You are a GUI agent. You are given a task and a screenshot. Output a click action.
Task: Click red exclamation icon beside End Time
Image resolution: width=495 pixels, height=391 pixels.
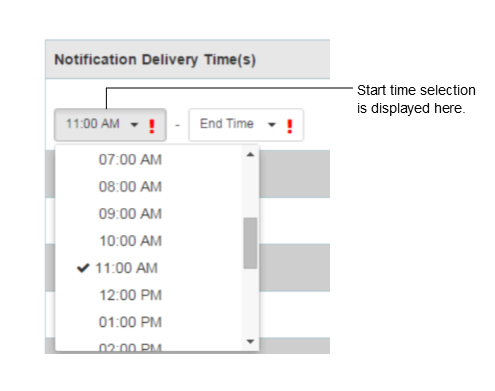[289, 127]
